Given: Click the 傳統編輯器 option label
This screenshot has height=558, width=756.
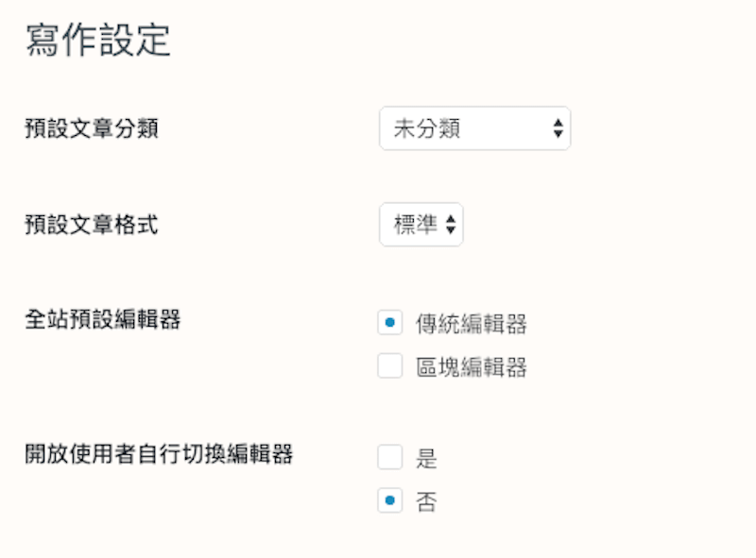Looking at the screenshot, I should tap(471, 324).
